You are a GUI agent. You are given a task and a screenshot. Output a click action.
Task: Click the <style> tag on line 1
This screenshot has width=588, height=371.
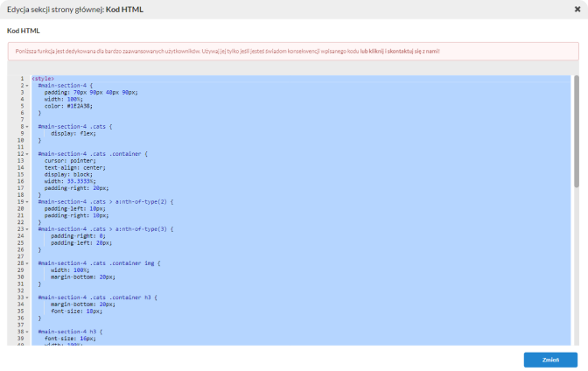pyautogui.click(x=43, y=79)
